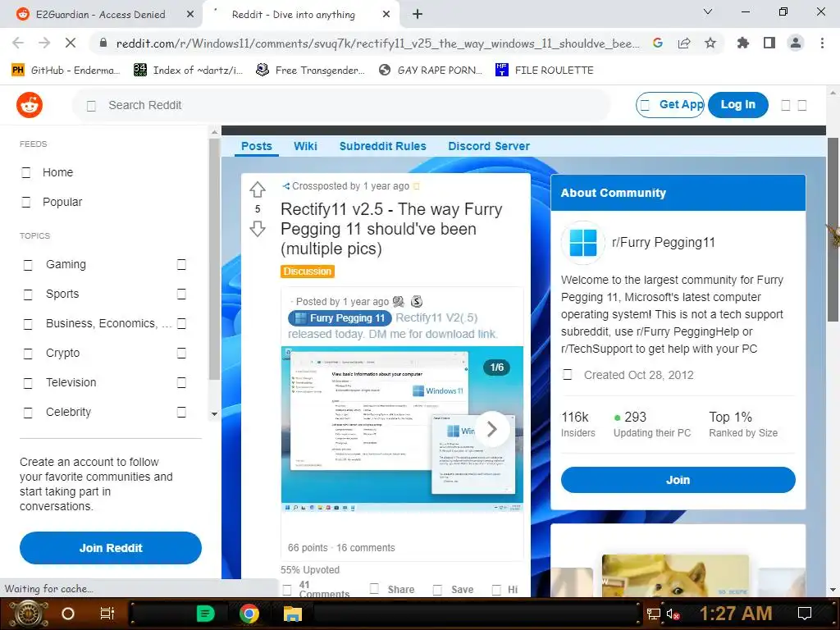Viewport: 840px width, 630px height.
Task: Expand the Celebrity topic
Action: (181, 412)
